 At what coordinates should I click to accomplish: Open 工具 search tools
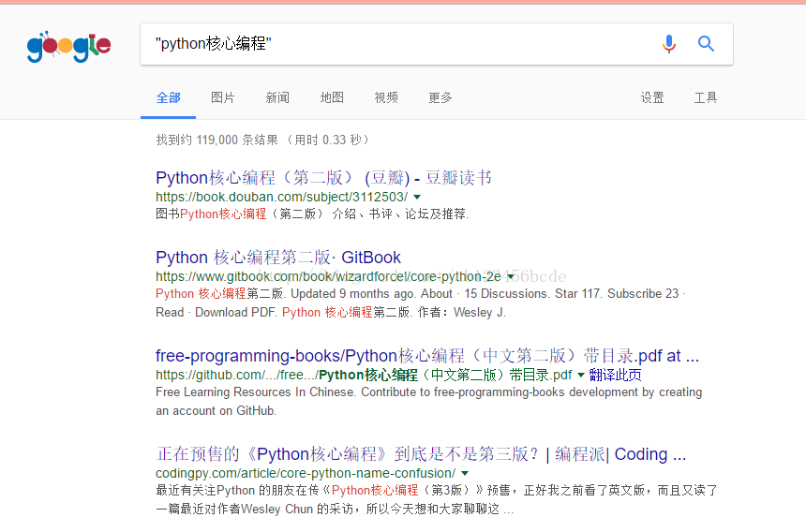coord(706,97)
